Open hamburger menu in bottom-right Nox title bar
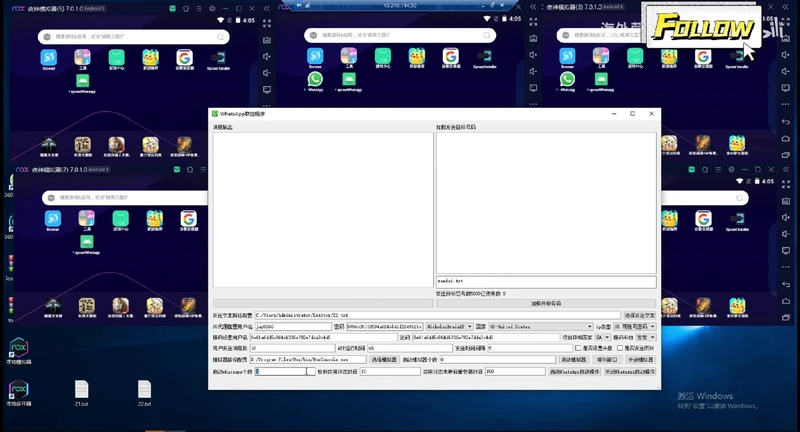 717,169
